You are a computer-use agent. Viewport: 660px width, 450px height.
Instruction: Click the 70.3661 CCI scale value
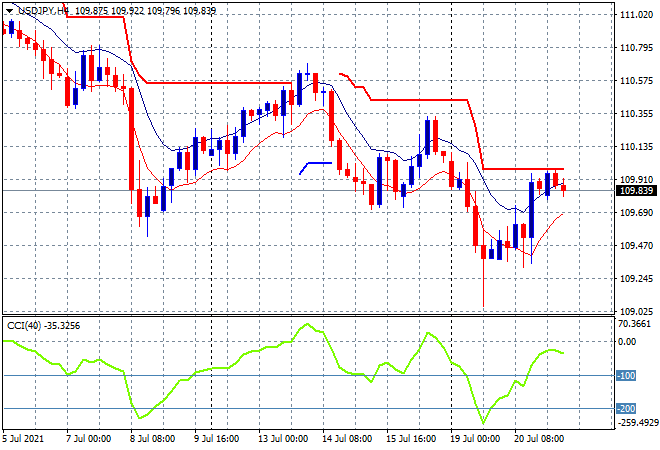tap(634, 324)
